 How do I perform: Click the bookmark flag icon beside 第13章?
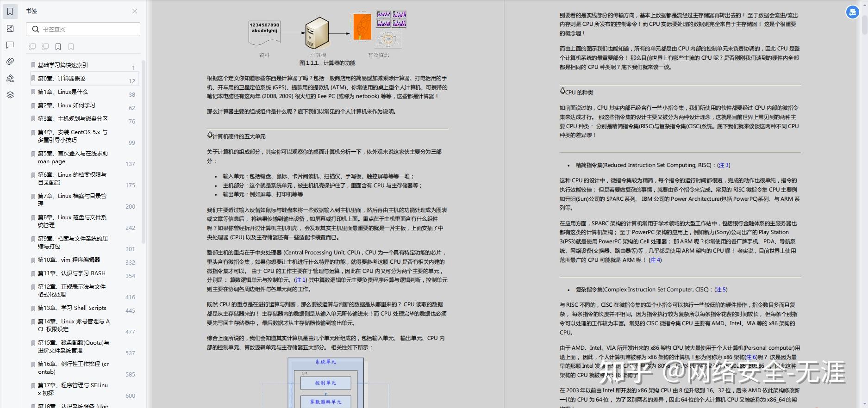33,309
